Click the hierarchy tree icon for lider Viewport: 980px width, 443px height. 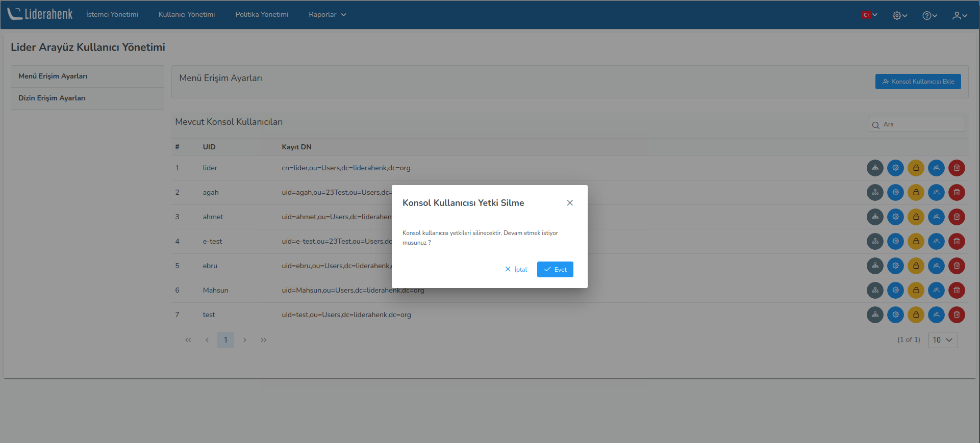(x=875, y=168)
